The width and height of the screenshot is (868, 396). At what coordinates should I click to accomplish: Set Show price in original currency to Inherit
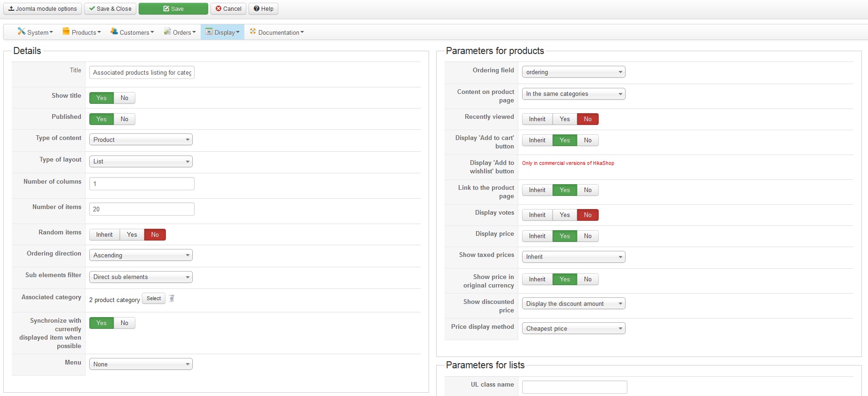(x=537, y=279)
